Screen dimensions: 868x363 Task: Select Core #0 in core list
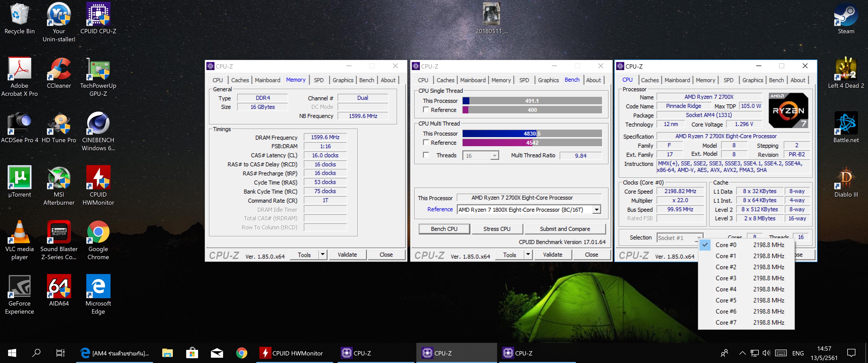746,245
